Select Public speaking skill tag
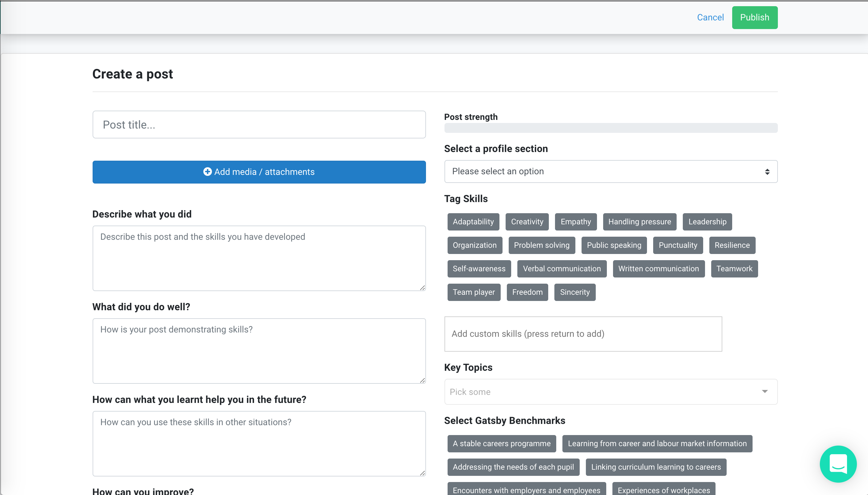Screen dimensions: 868x495 point(614,245)
